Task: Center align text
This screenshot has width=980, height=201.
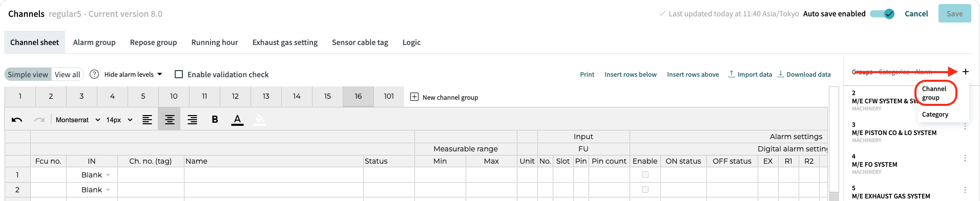Action: click(x=170, y=120)
